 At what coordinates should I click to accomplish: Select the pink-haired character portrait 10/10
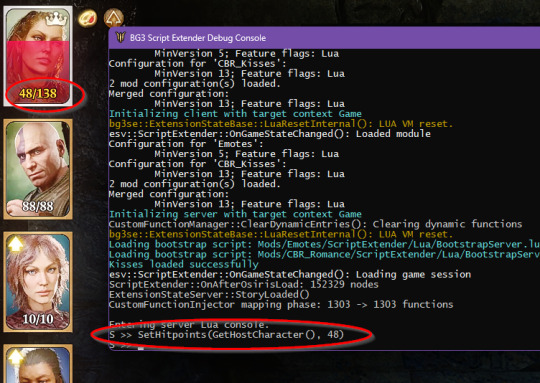coord(38,282)
